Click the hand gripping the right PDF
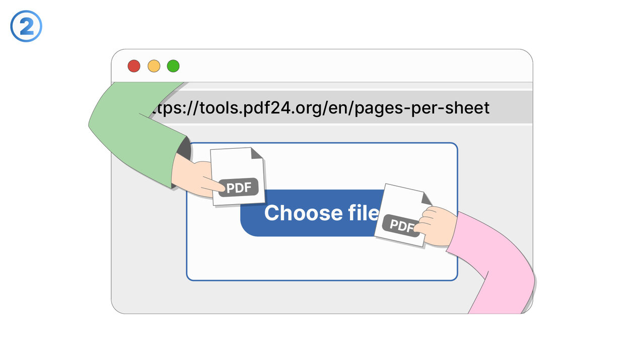The width and height of the screenshot is (644, 363). point(436,227)
